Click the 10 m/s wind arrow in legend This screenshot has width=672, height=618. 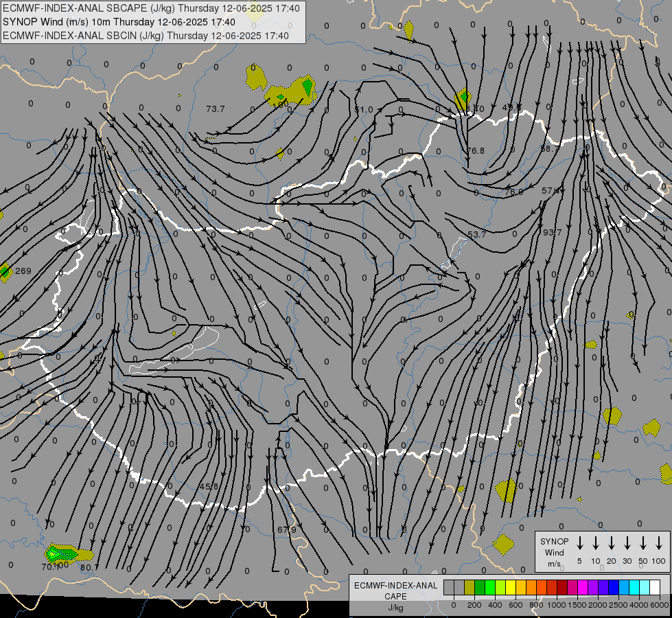click(x=596, y=542)
